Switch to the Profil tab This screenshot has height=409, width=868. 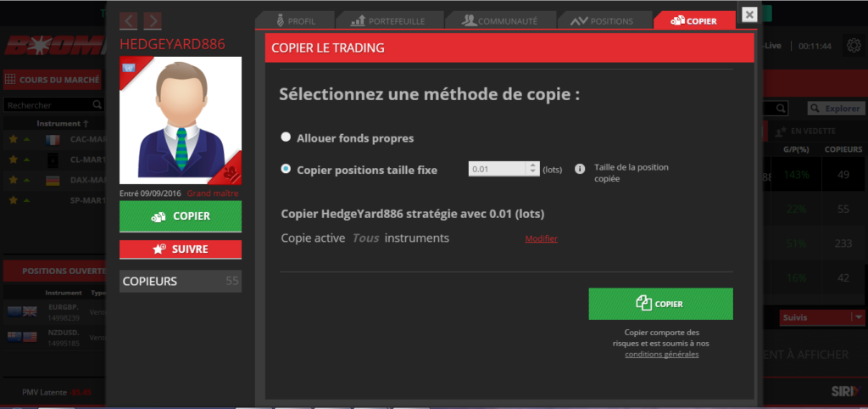point(291,20)
